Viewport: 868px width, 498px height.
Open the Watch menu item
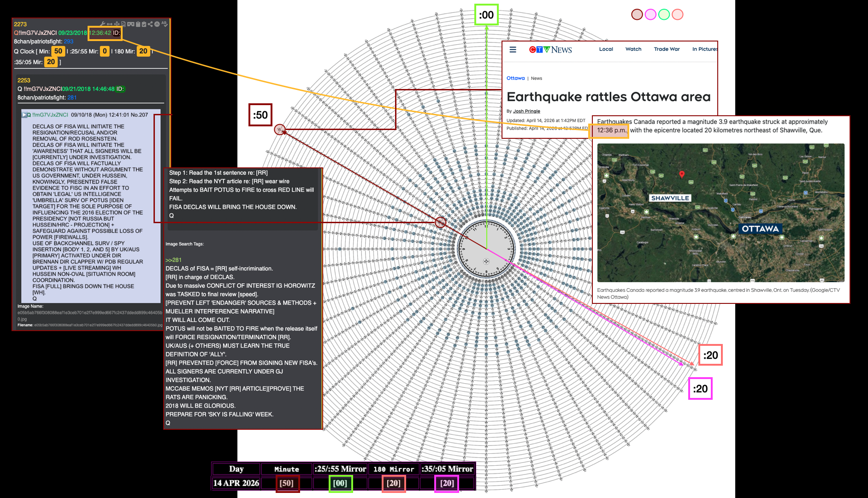point(633,49)
